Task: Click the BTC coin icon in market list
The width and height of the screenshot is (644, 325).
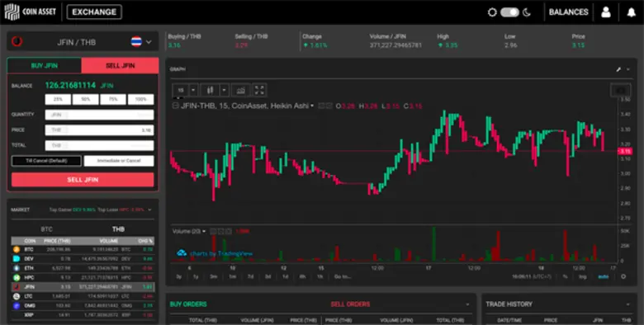Action: pyautogui.click(x=16, y=249)
